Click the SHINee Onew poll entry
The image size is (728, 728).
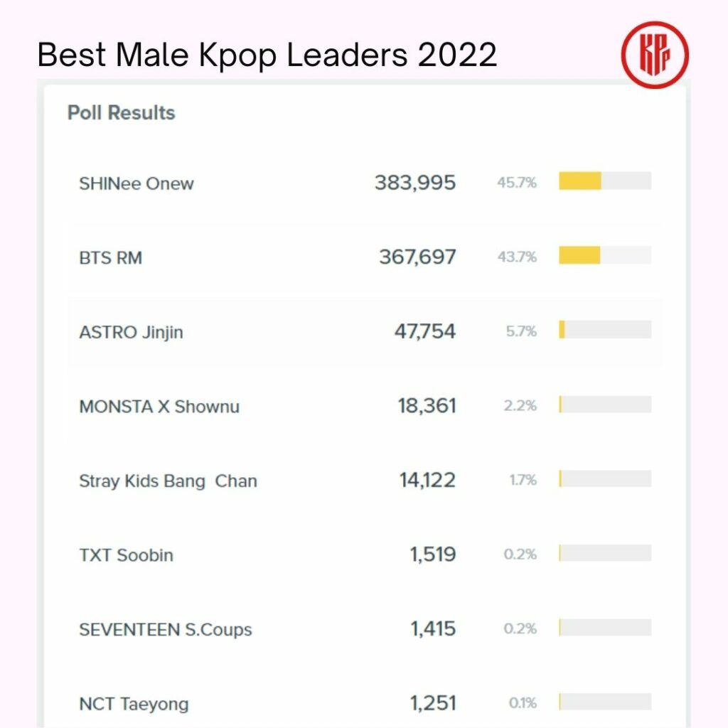pos(136,183)
